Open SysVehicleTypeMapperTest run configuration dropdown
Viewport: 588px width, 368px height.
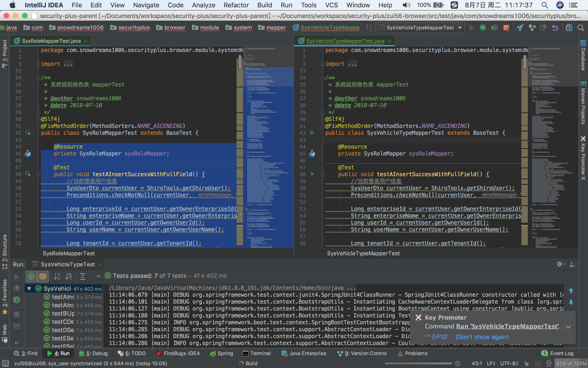pyautogui.click(x=420, y=28)
